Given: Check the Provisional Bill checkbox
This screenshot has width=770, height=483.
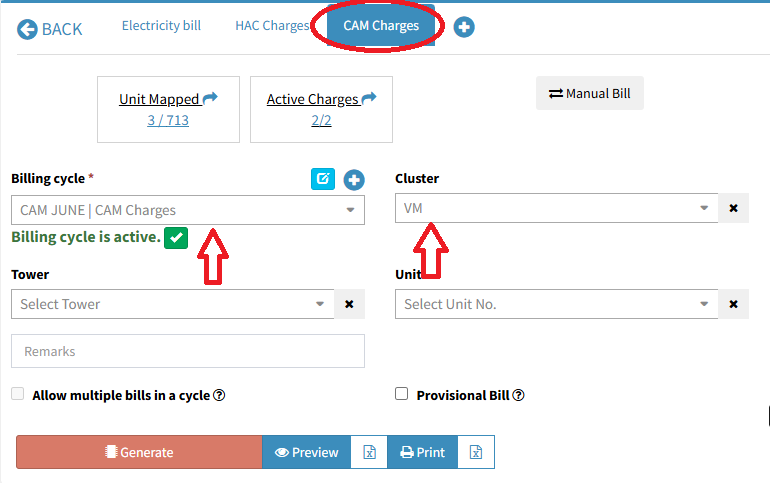Looking at the screenshot, I should (x=402, y=394).
